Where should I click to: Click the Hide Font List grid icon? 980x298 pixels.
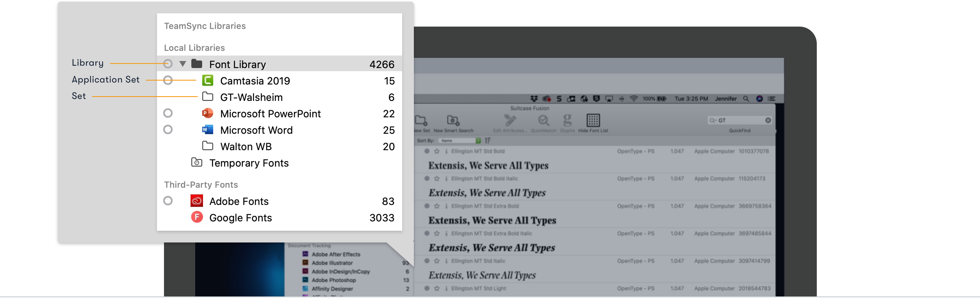pyautogui.click(x=593, y=120)
